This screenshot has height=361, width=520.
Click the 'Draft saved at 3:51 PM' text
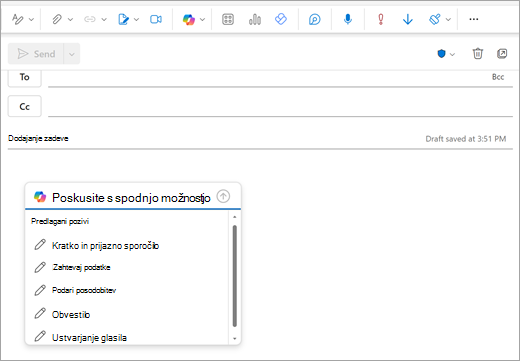pos(466,139)
